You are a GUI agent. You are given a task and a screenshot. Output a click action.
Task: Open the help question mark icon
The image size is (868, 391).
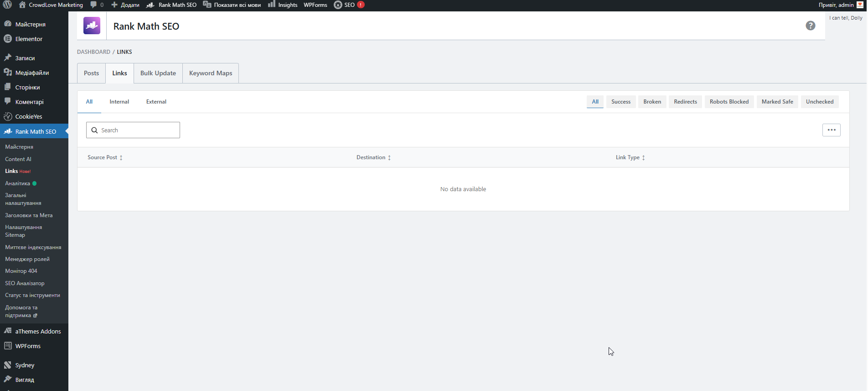point(810,26)
